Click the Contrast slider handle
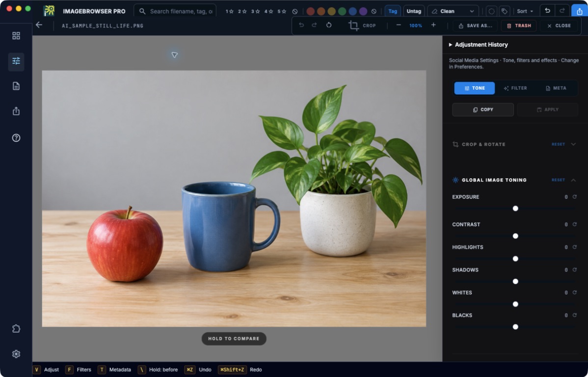Viewport: 588px width, 377px height. point(515,236)
